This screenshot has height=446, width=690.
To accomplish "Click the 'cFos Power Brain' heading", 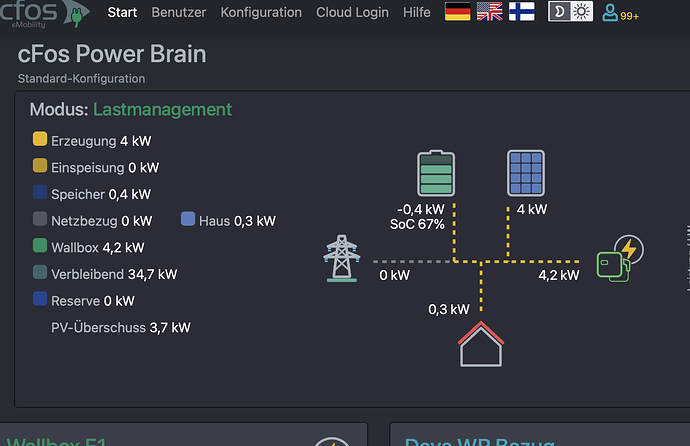I will click(x=112, y=54).
